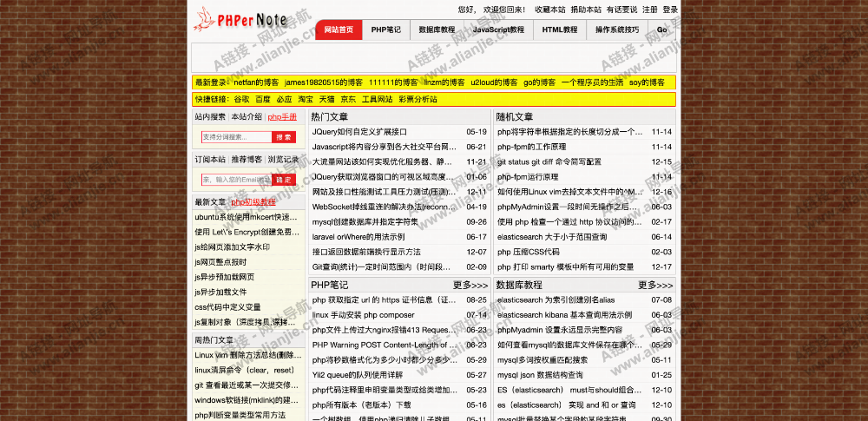Open article php 压缩CSS代码
Image resolution: width=868 pixels, height=421 pixels.
coord(528,252)
